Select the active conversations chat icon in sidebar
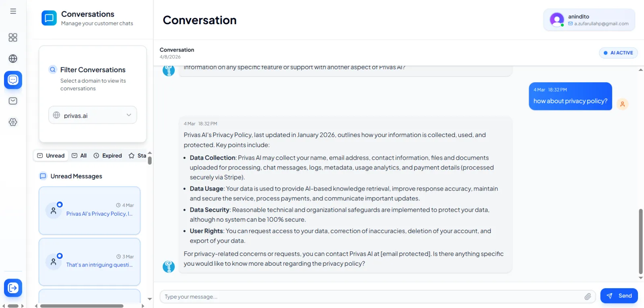The image size is (644, 308). pyautogui.click(x=13, y=80)
